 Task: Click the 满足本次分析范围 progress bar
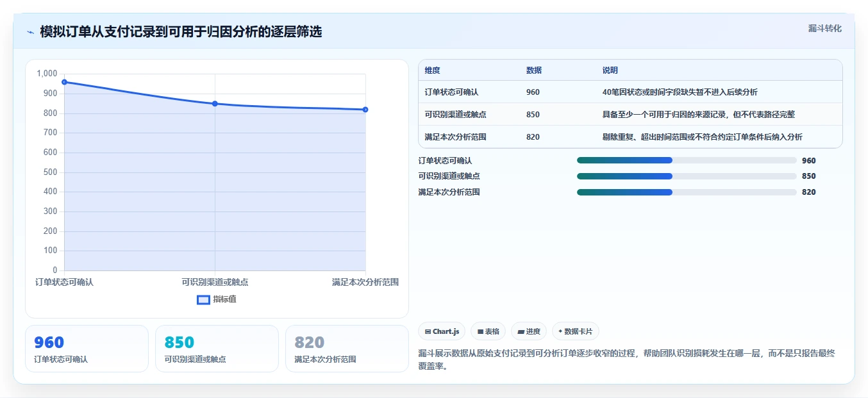(x=687, y=192)
